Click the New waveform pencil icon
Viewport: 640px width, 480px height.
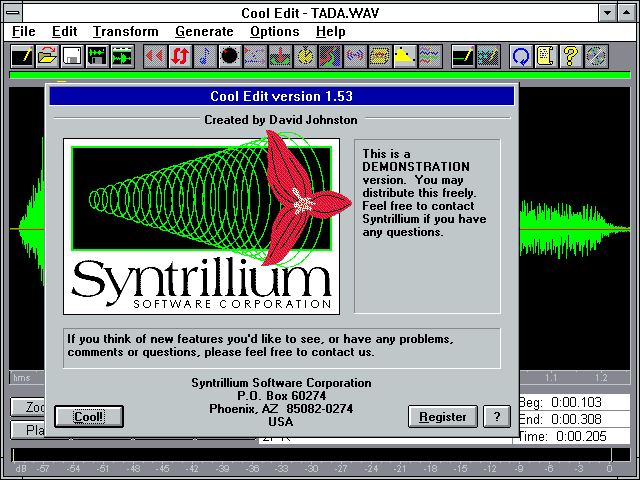pos(22,56)
